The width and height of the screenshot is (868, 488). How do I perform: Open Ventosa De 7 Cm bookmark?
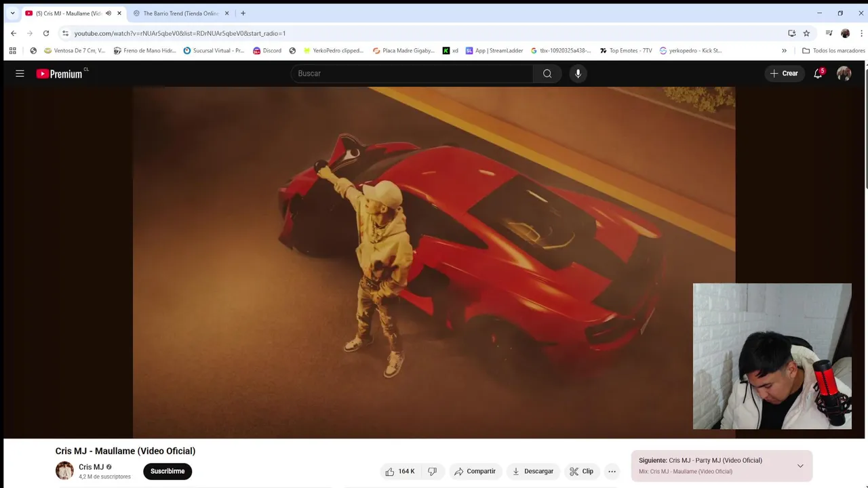tap(75, 50)
